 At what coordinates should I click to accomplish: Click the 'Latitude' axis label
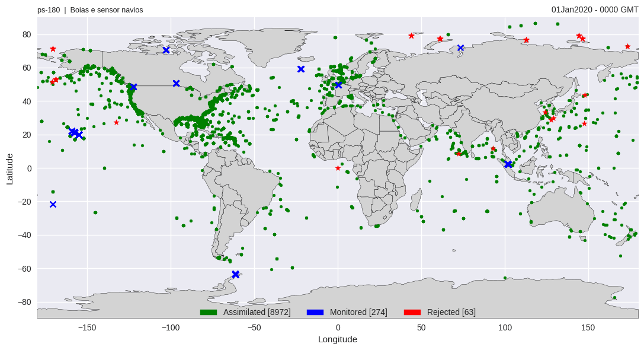tap(9, 168)
